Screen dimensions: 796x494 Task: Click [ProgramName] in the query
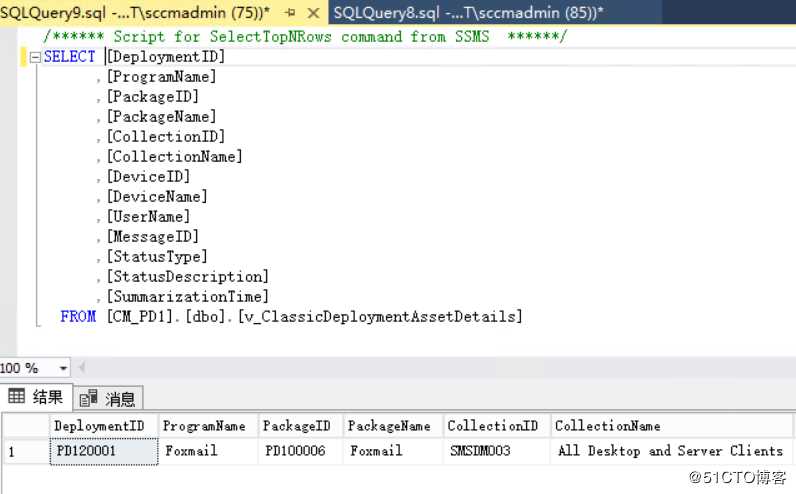pyautogui.click(x=161, y=77)
